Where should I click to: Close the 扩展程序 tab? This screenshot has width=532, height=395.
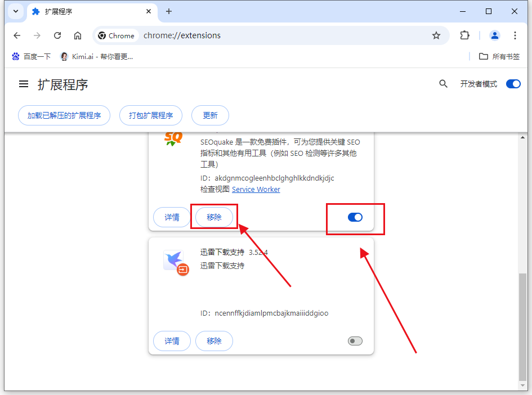click(148, 11)
